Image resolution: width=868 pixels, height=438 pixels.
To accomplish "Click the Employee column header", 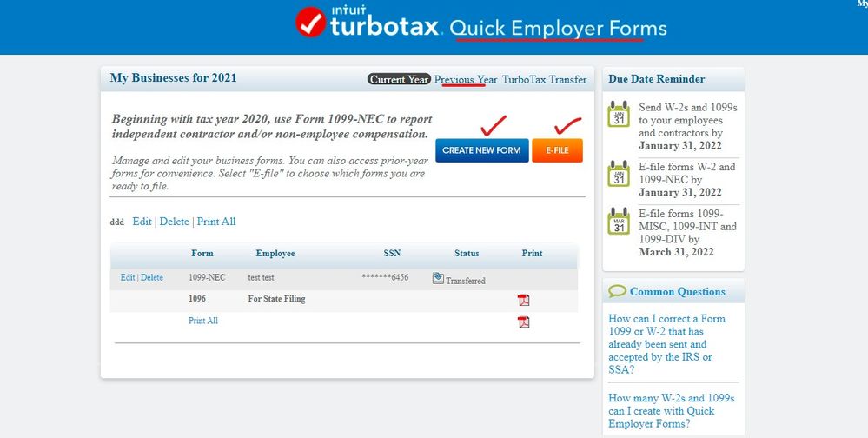I will pyautogui.click(x=275, y=253).
